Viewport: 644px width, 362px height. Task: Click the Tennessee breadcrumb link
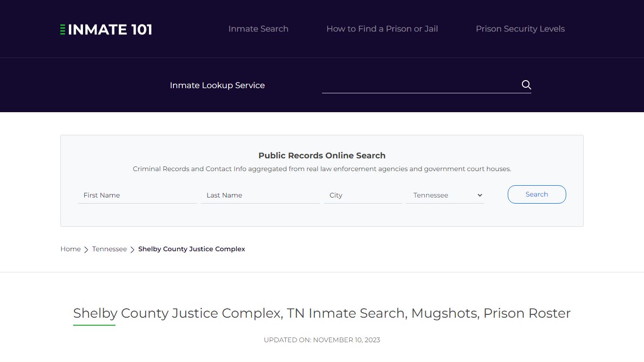[x=109, y=249]
